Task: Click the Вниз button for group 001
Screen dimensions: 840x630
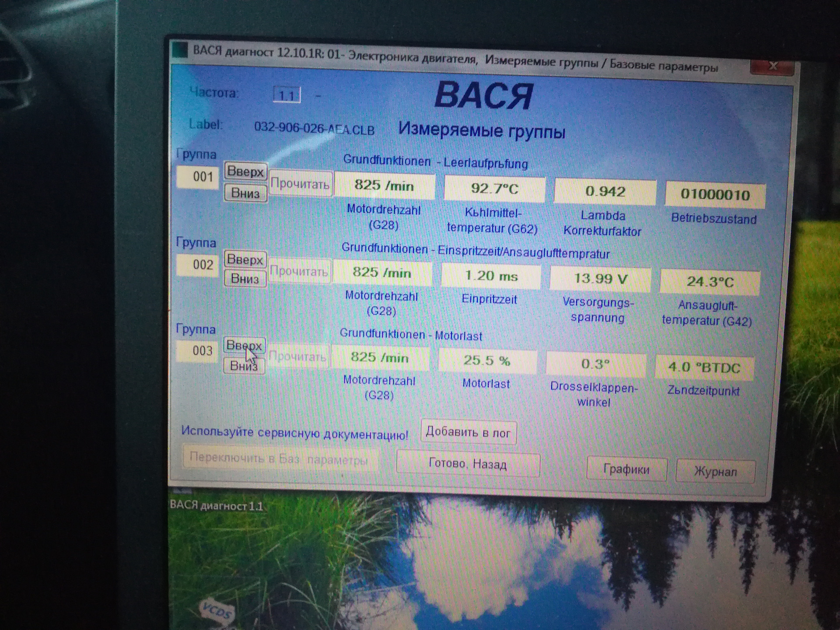Action: pos(245,193)
